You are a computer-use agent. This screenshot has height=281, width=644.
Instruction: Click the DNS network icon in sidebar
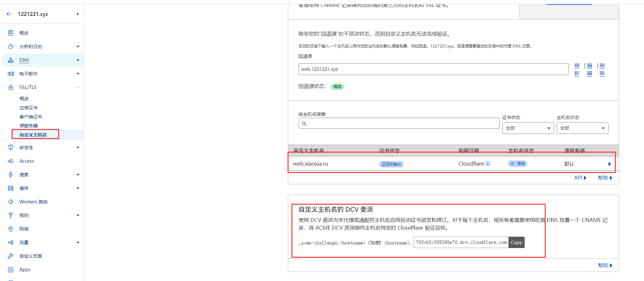pyautogui.click(x=11, y=60)
